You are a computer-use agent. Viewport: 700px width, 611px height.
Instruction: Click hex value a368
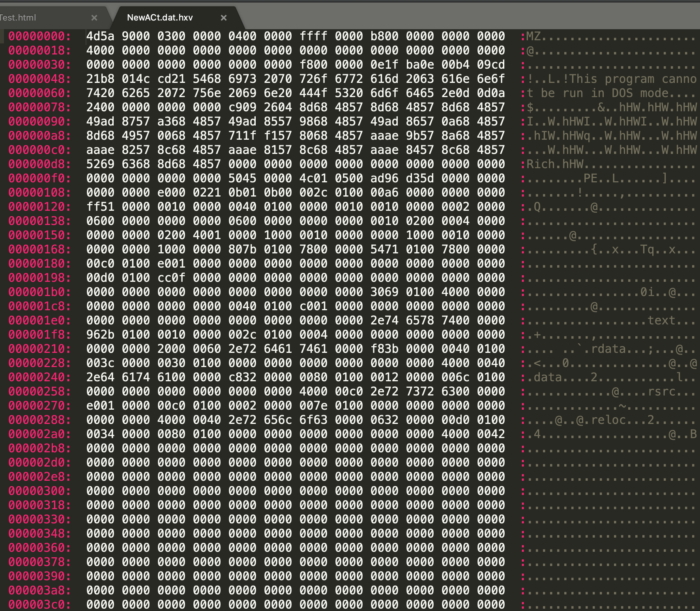click(171, 122)
